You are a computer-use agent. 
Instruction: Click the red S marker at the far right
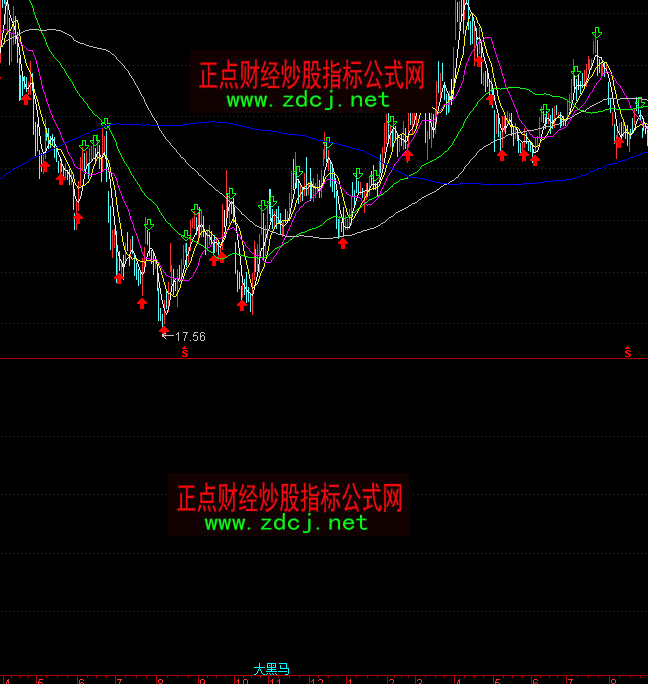click(628, 352)
